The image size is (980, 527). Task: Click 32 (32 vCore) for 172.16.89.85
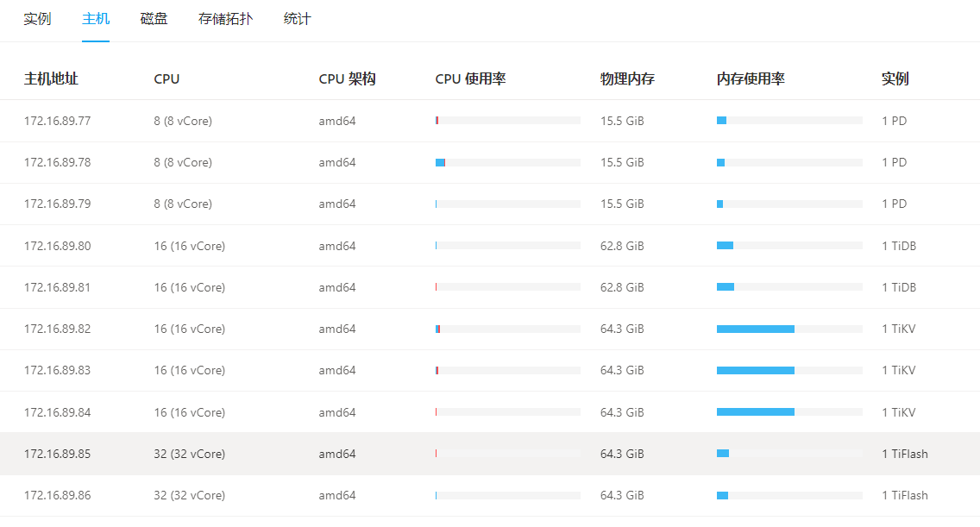coord(190,454)
